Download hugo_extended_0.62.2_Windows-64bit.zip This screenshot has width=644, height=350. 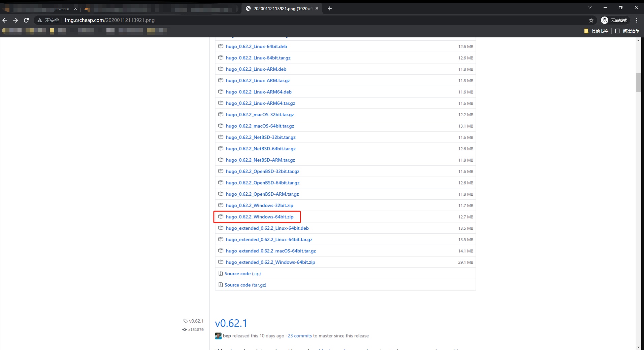point(270,262)
